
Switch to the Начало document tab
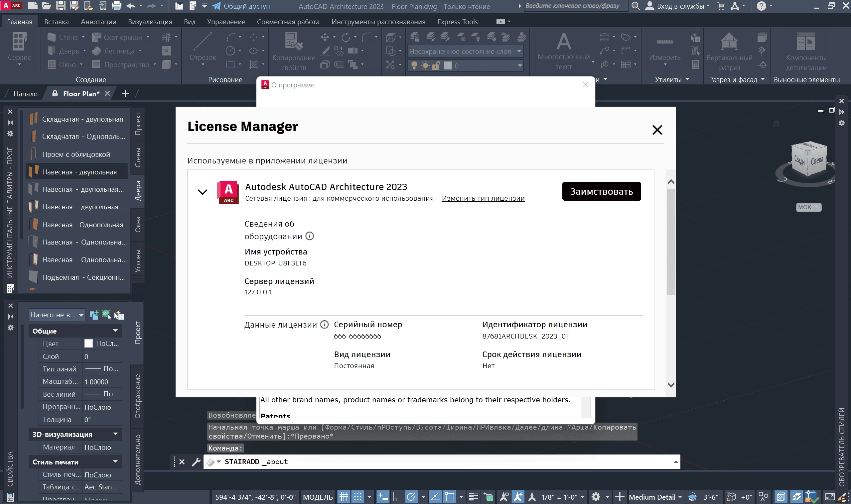(x=26, y=94)
